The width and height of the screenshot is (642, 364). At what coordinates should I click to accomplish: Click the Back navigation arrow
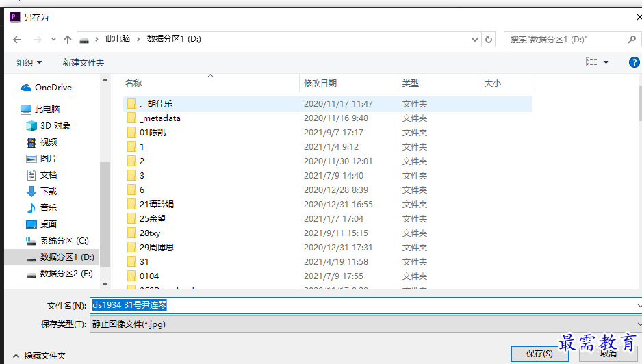[17, 40]
